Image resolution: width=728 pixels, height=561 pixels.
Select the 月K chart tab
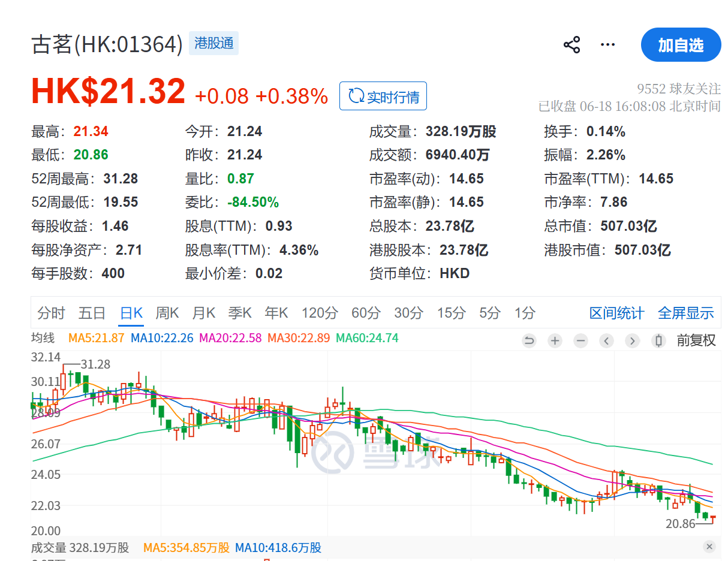click(x=204, y=313)
